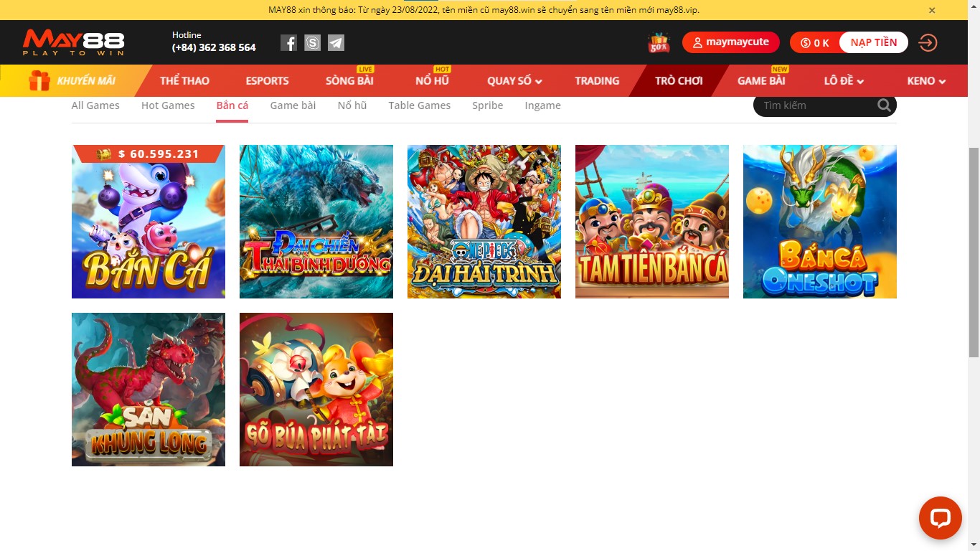980x551 pixels.
Task: Click the 50K gift box icon
Action: pos(659,43)
